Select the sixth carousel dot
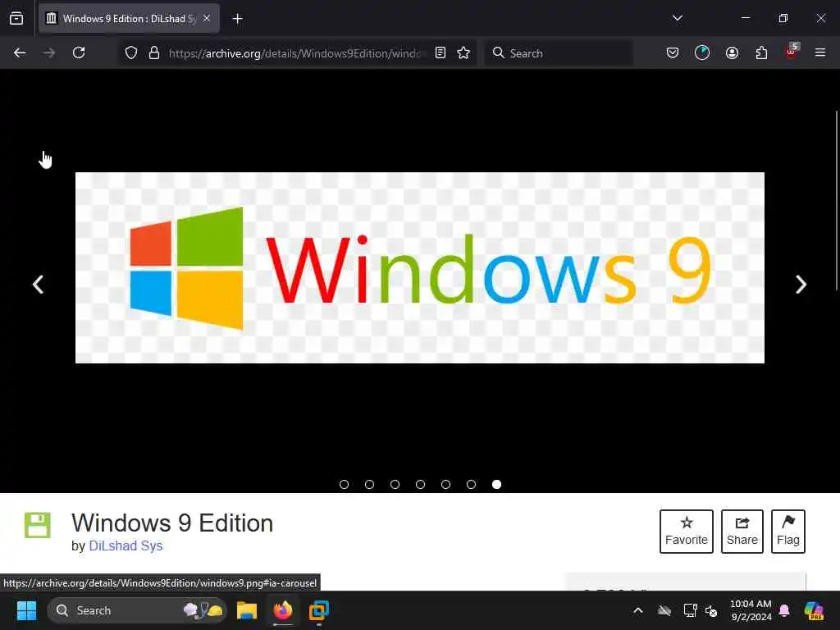 [x=471, y=484]
